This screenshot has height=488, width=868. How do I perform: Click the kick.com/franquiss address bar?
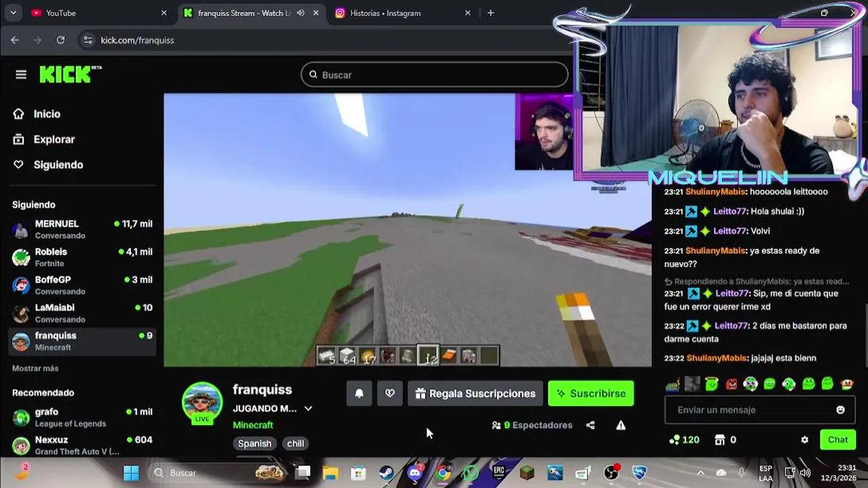(x=138, y=40)
